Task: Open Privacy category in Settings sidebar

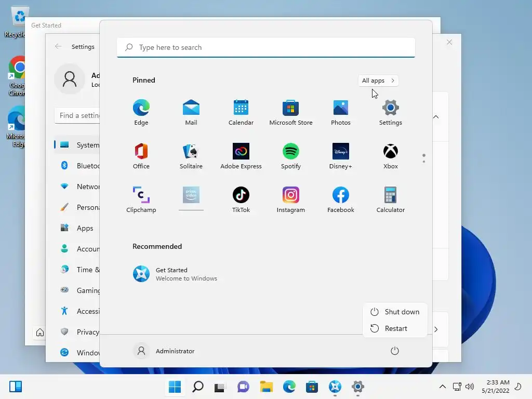Action: [x=77, y=332]
